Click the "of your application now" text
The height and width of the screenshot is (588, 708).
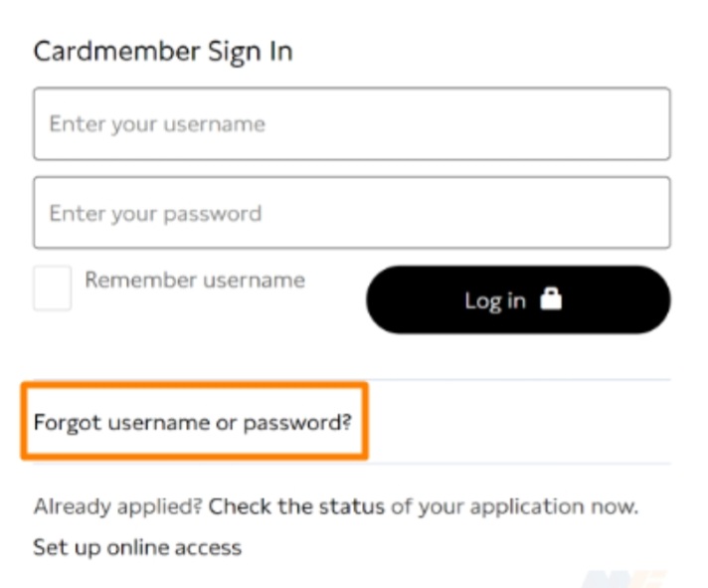point(515,506)
